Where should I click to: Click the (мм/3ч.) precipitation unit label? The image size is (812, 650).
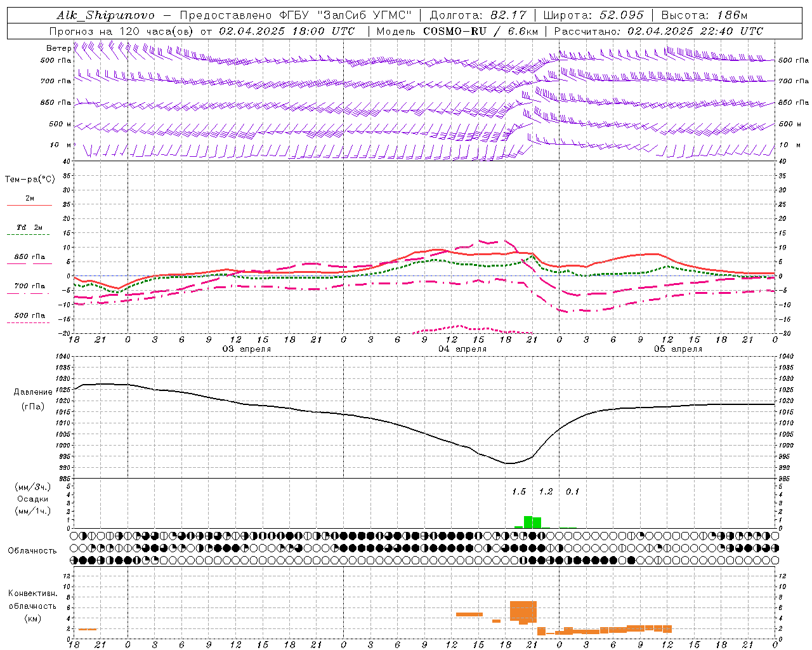coord(33,487)
